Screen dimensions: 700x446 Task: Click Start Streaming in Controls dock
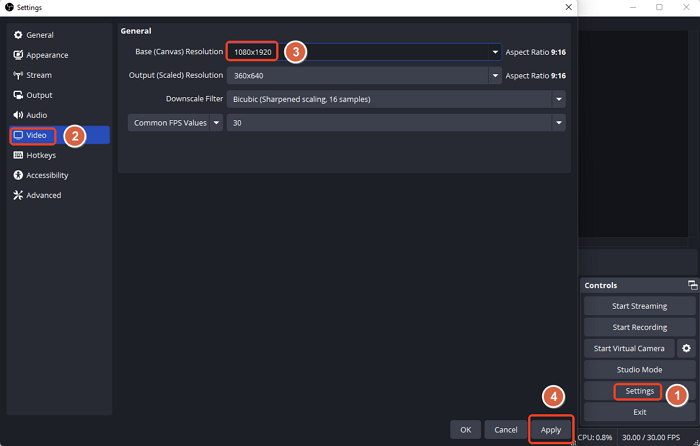pyautogui.click(x=639, y=306)
